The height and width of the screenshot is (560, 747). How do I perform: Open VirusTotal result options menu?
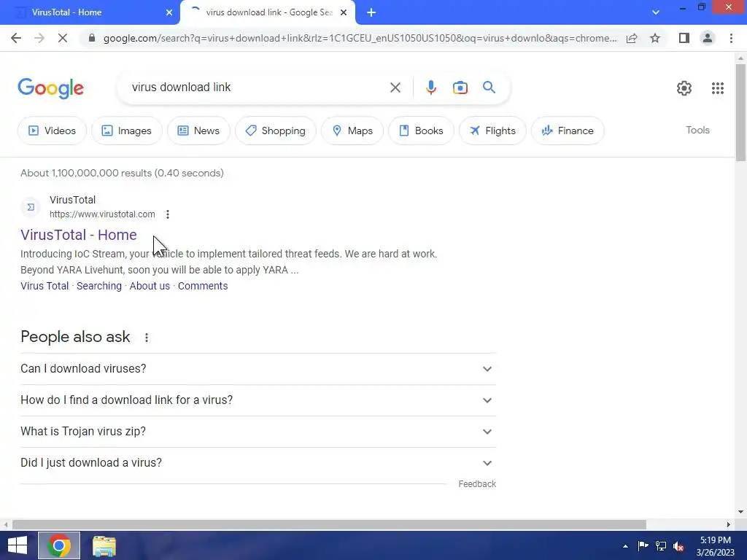168,214
